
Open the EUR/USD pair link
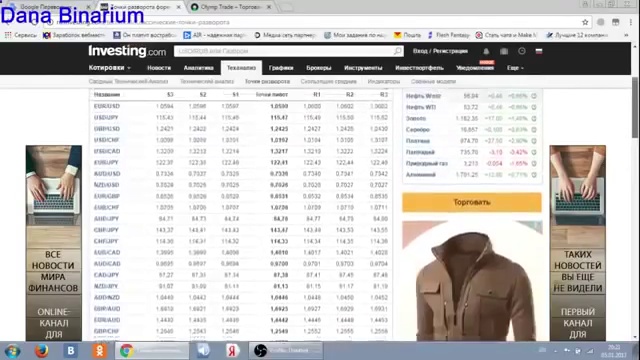107,106
